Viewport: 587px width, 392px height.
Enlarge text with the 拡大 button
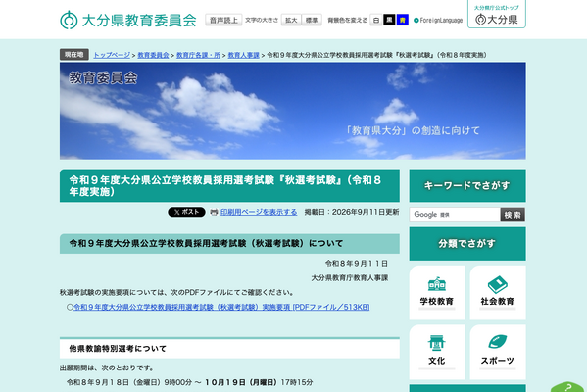[291, 20]
